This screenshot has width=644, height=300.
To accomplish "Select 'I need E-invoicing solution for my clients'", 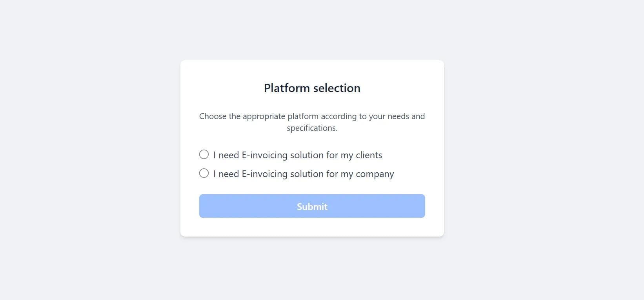I will click(204, 154).
